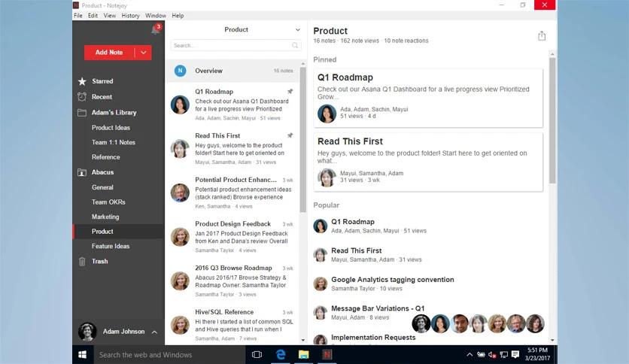
Task: Open Starred notes in sidebar
Action: (x=102, y=81)
